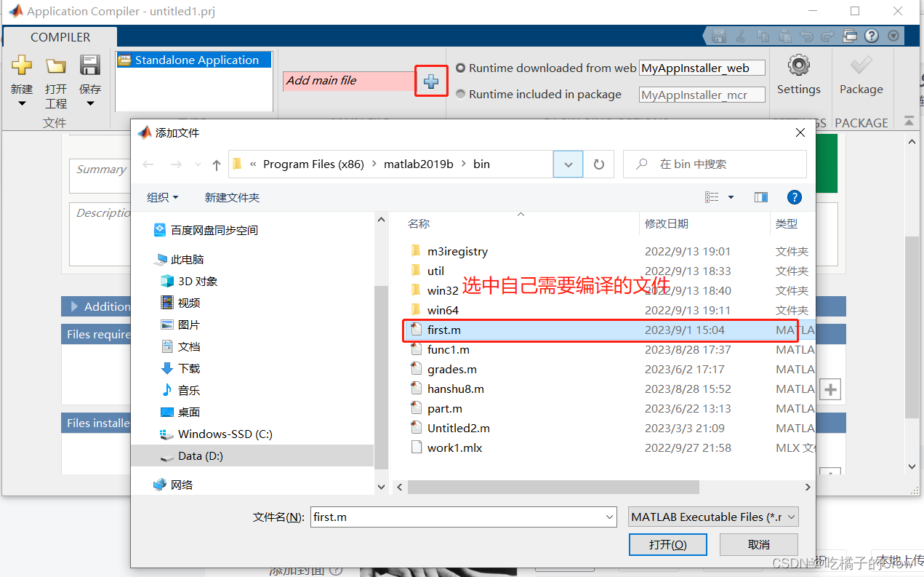Click the Application Compiler vertical scrollbar
Viewport: 924px width, 577px height.
[x=912, y=327]
